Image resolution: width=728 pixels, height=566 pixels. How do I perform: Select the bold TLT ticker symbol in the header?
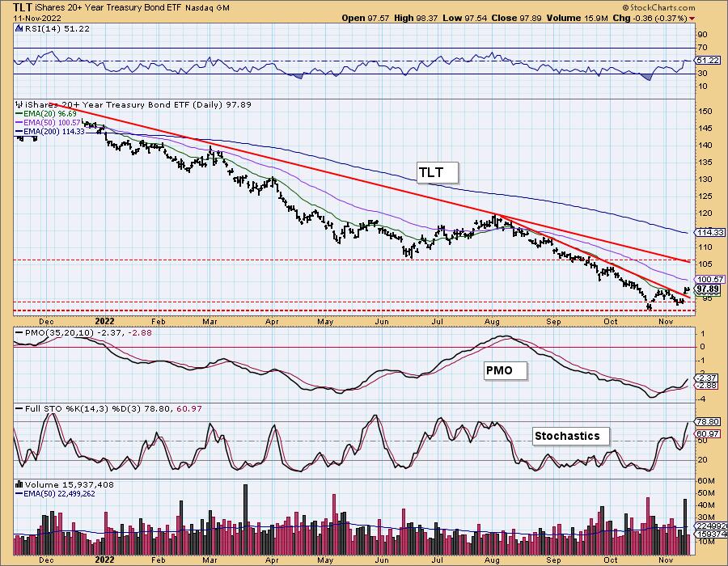[x=23, y=7]
